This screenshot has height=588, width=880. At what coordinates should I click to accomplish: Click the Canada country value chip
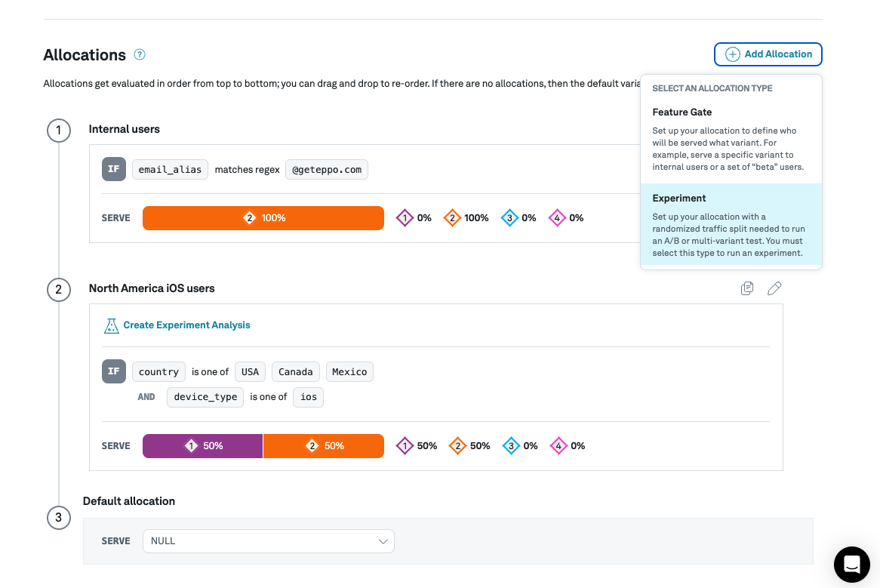[295, 371]
